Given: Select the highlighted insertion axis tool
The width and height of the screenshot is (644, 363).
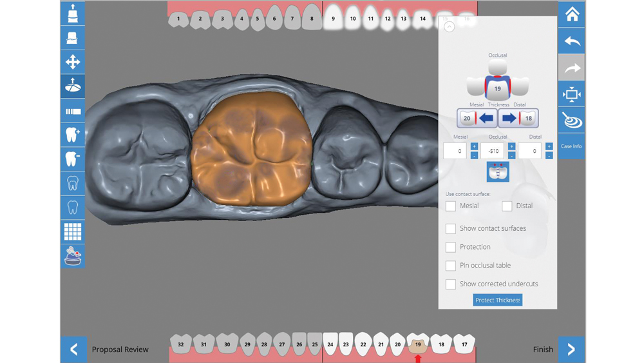Looking at the screenshot, I should pyautogui.click(x=73, y=86).
